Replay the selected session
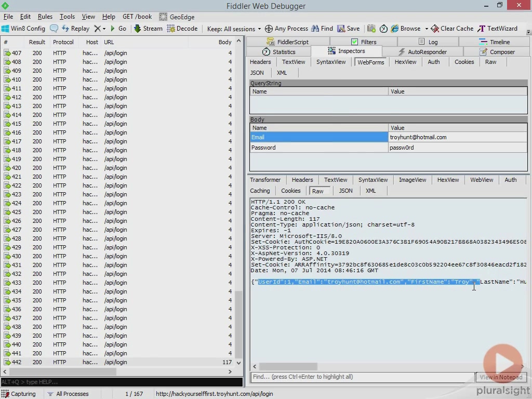The height and width of the screenshot is (399, 532). point(76,29)
